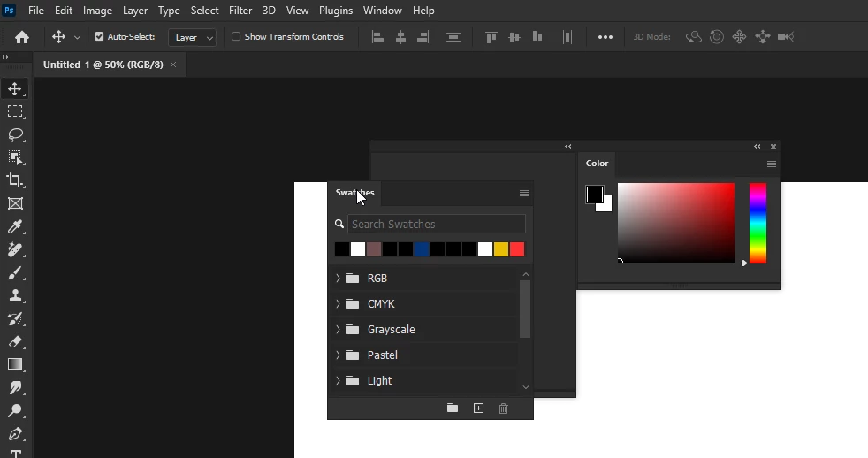Switch to the Swatches panel tab

pos(354,193)
